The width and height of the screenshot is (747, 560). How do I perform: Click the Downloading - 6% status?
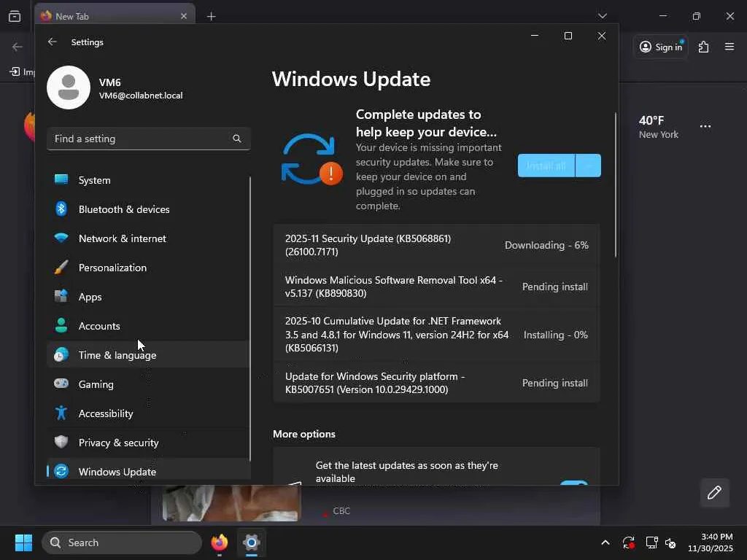coord(546,245)
